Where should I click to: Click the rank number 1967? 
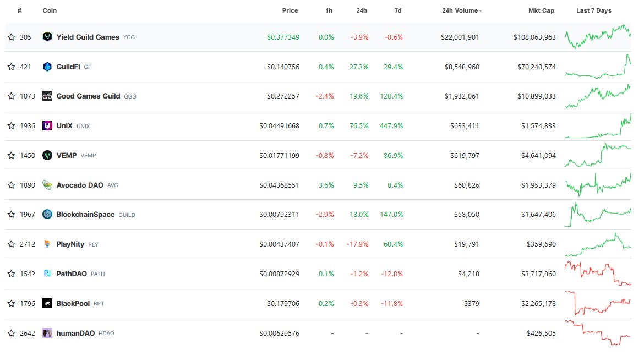click(28, 215)
